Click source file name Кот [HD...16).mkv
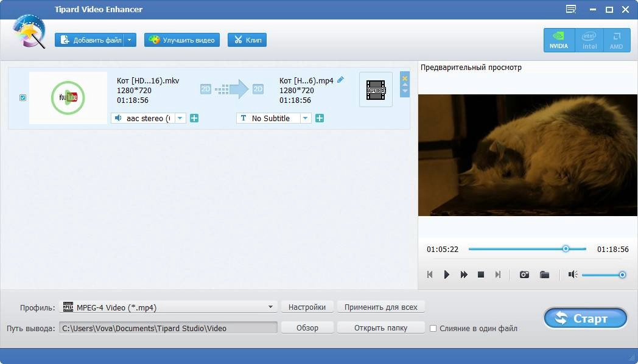The width and height of the screenshot is (638, 364). (x=148, y=80)
